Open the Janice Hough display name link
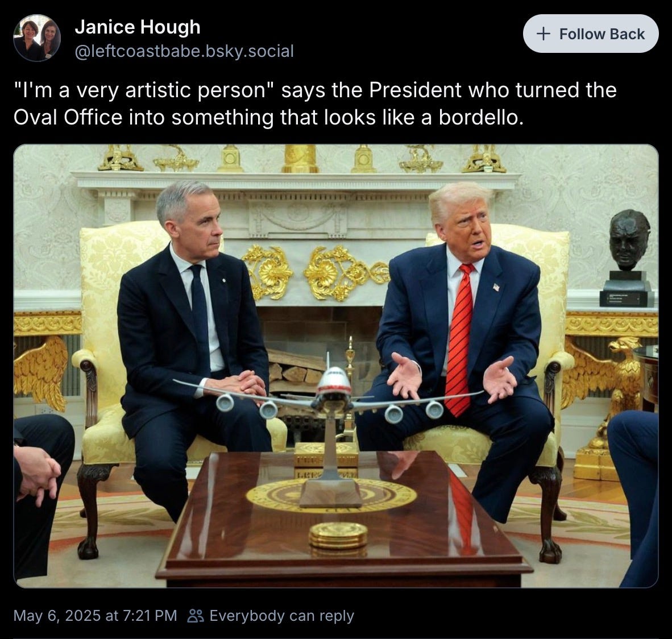 pos(138,27)
